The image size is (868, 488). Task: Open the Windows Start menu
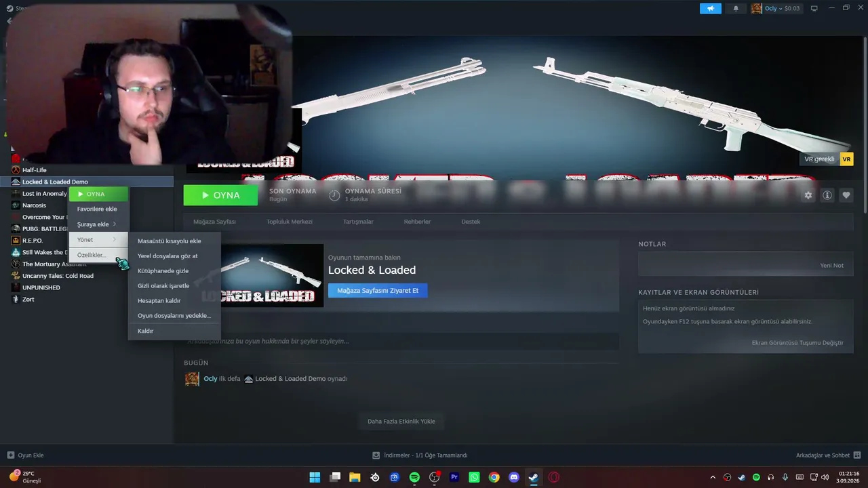(x=315, y=477)
